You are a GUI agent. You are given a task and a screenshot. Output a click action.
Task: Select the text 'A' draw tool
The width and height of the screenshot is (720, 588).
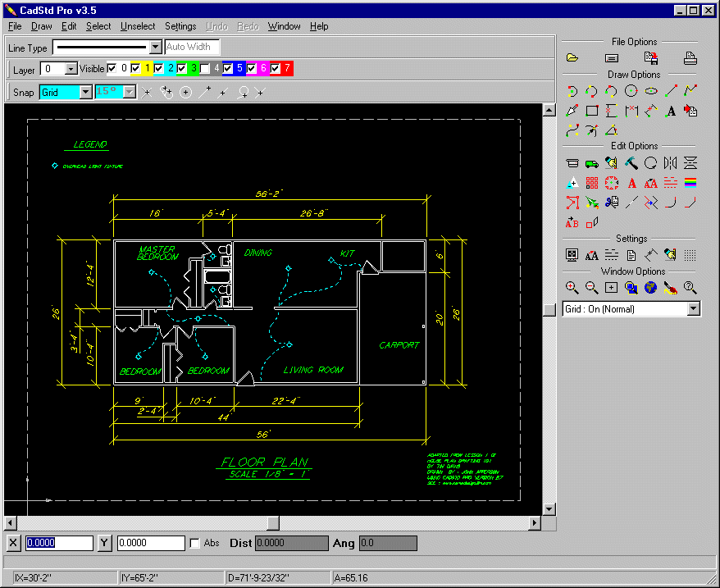pos(671,111)
